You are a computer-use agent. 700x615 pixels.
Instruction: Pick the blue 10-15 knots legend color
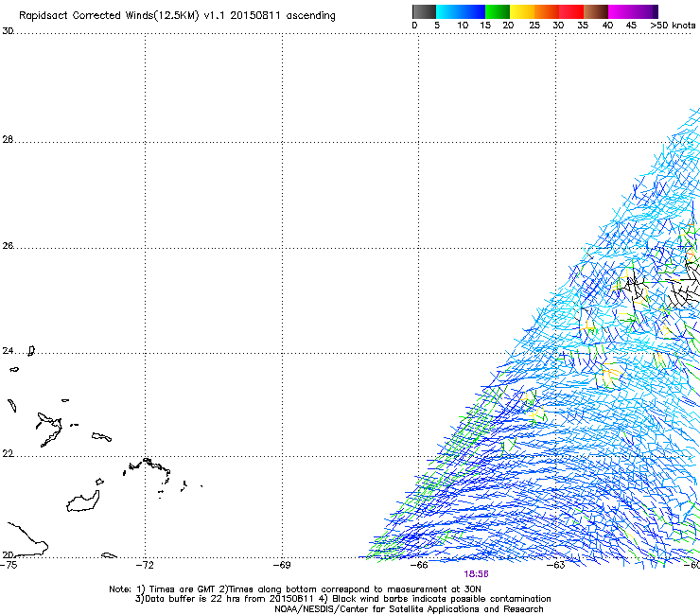coord(472,11)
